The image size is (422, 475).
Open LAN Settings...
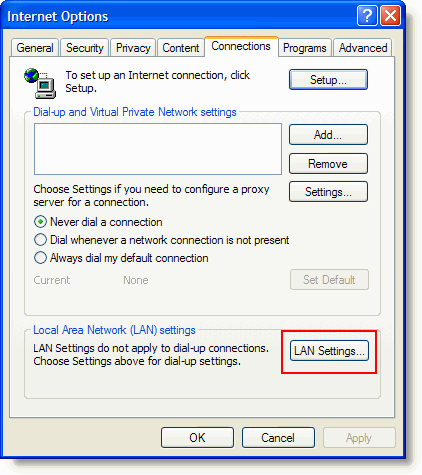click(x=329, y=351)
